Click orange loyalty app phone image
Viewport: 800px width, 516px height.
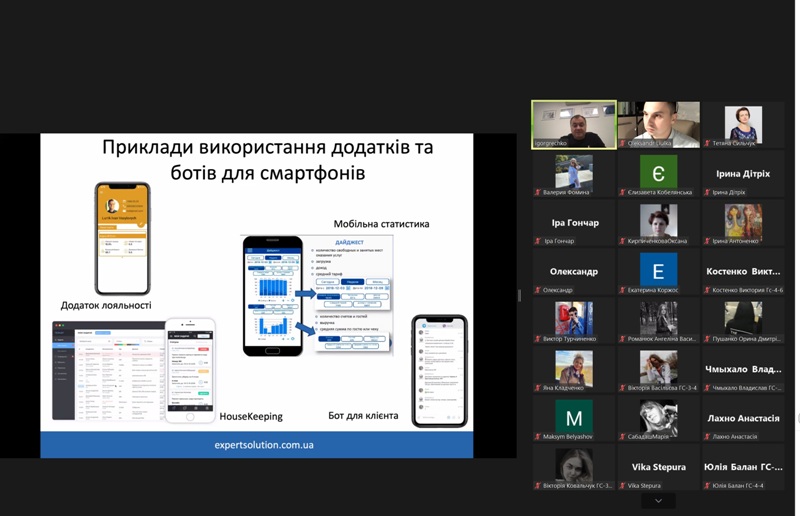[x=122, y=239]
